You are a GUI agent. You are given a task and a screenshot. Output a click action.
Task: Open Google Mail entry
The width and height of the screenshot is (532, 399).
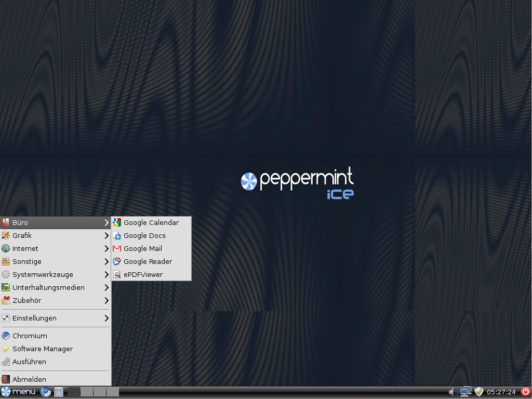point(143,249)
